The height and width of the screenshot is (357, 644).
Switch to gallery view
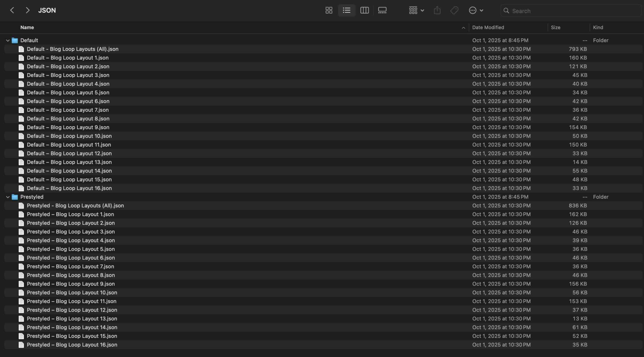pos(382,10)
